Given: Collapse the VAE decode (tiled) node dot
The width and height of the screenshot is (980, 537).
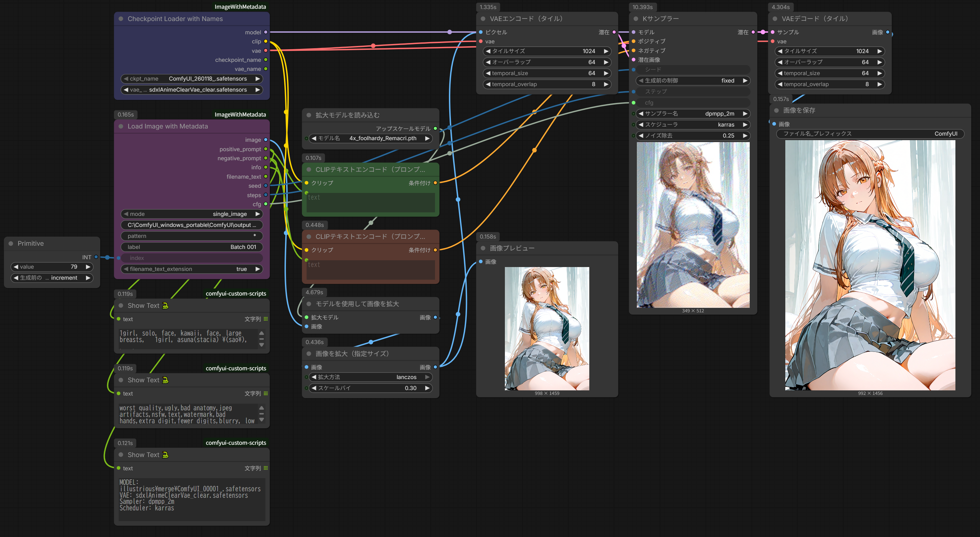Looking at the screenshot, I should click(775, 19).
